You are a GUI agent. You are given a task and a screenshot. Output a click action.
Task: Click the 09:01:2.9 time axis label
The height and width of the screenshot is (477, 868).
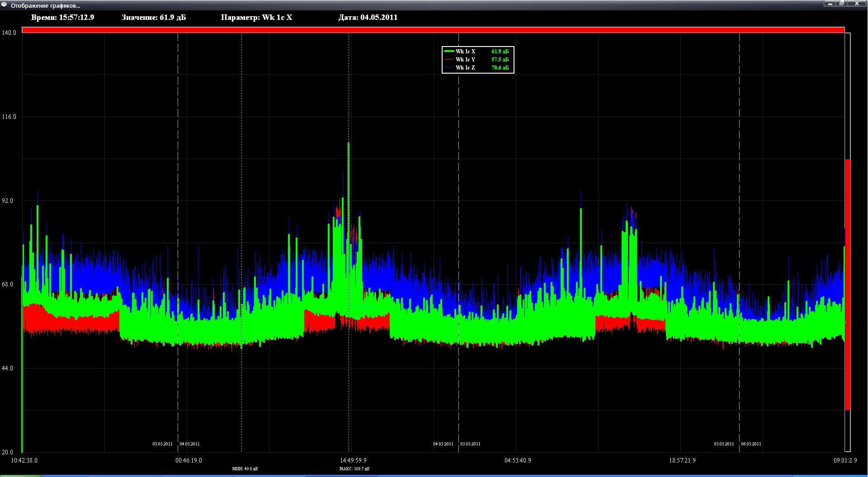pyautogui.click(x=844, y=461)
